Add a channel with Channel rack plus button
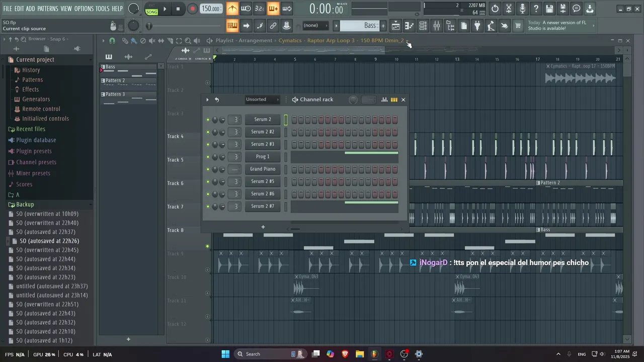This screenshot has height=362, width=644. pos(263,227)
